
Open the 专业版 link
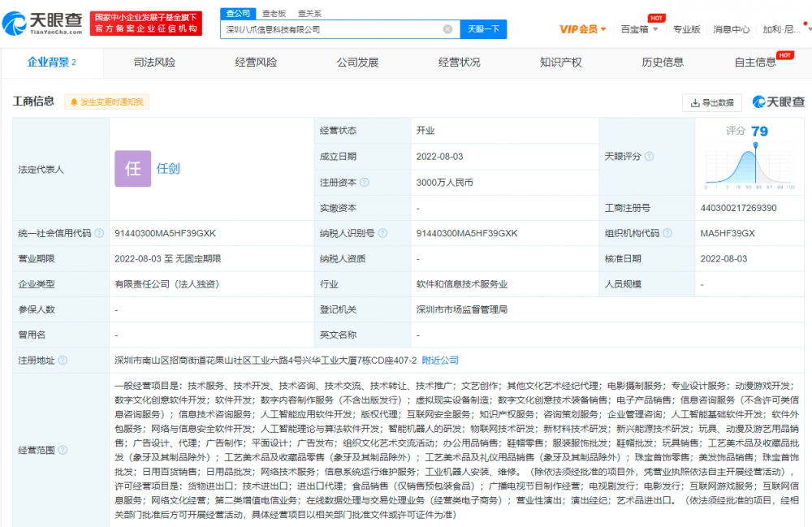coord(686,29)
